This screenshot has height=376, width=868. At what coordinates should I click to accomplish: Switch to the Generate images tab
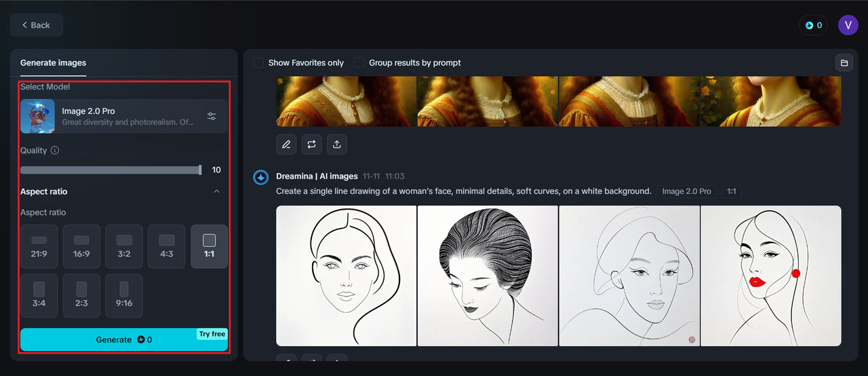point(53,63)
